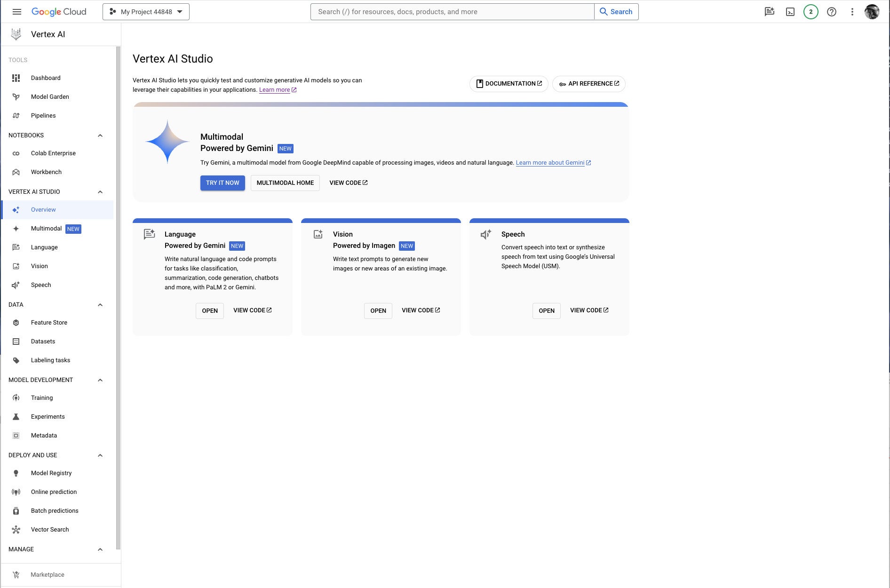Image resolution: width=890 pixels, height=588 pixels.
Task: Click OPEN in the Language card
Action: pos(210,311)
